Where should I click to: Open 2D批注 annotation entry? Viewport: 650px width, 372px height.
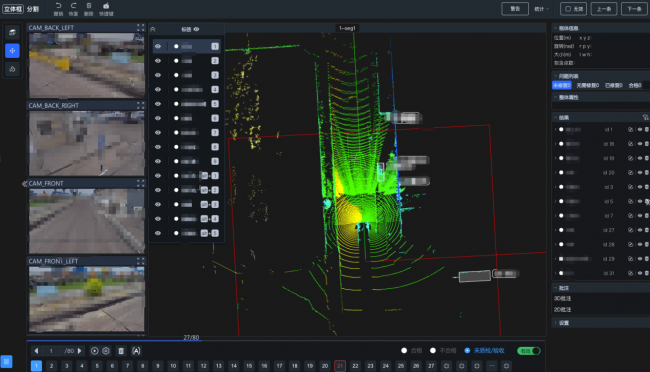pyautogui.click(x=563, y=310)
